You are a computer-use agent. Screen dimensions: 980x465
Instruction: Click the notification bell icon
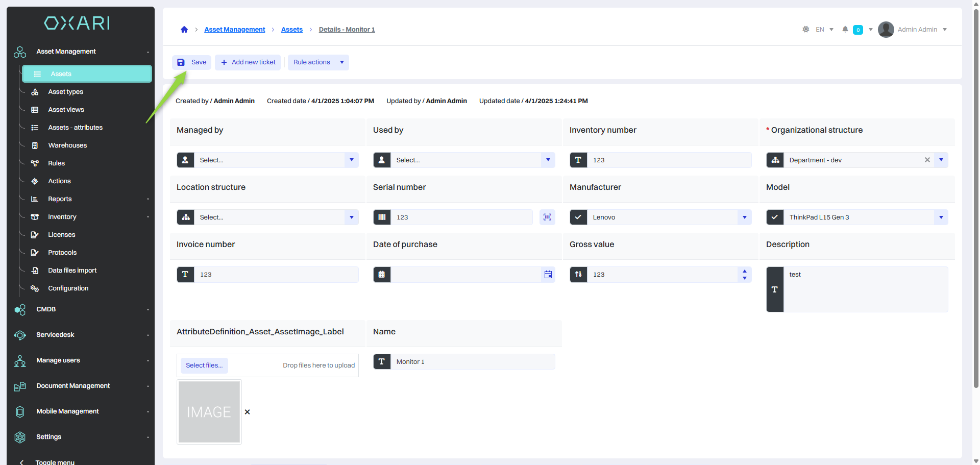(x=845, y=30)
